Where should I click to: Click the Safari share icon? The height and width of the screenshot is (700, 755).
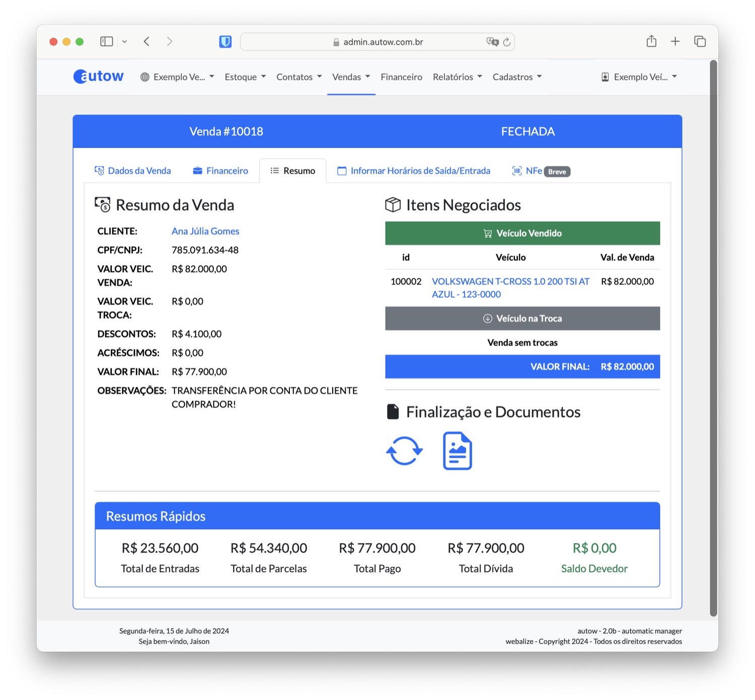click(651, 41)
